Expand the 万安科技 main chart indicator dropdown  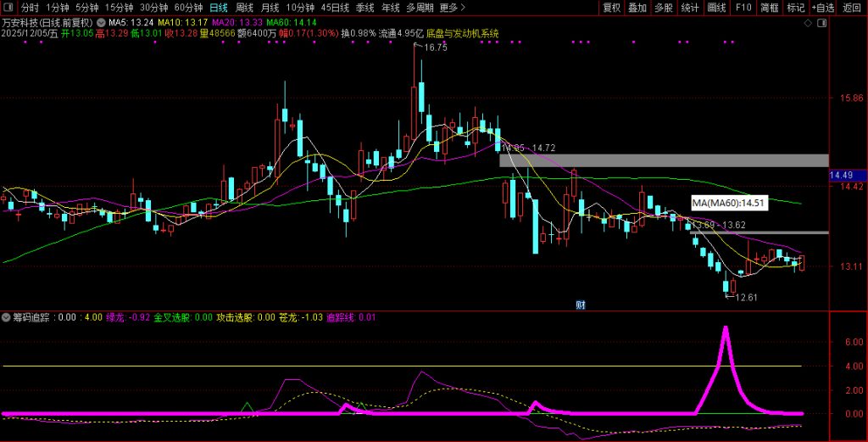point(103,22)
